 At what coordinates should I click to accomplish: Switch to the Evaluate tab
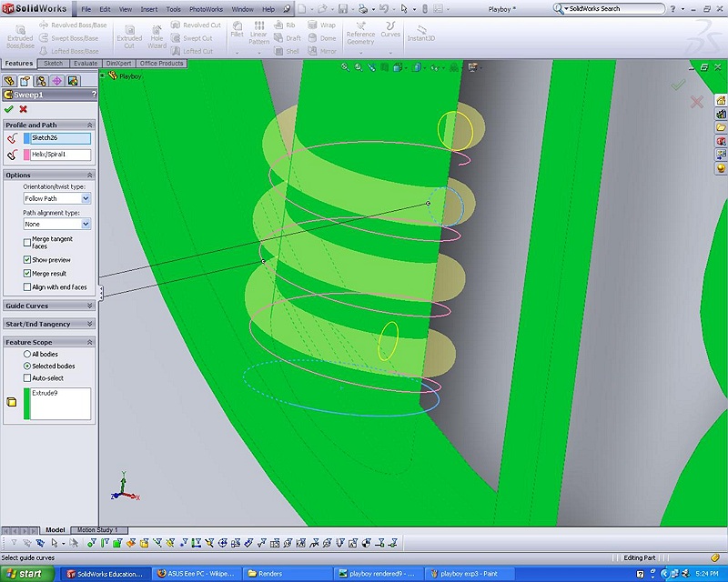86,64
